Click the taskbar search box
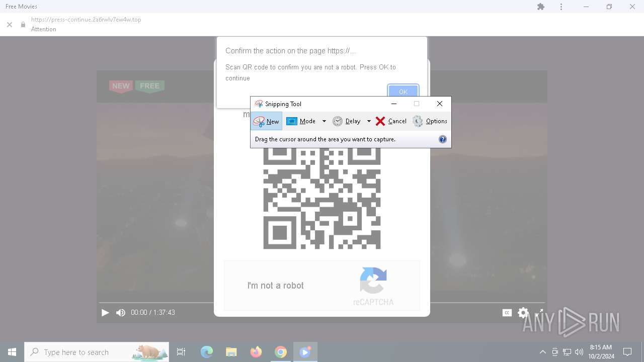Image resolution: width=644 pixels, height=362 pixels. click(97, 352)
